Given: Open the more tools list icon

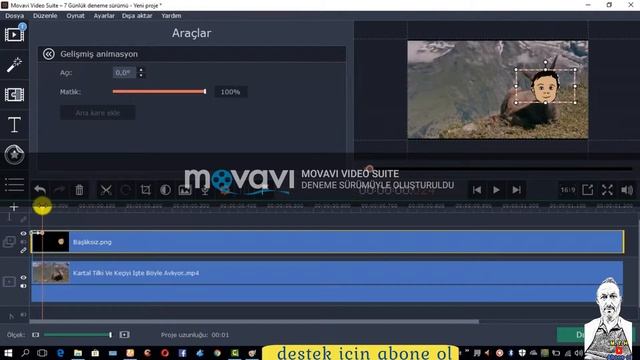Looking at the screenshot, I should coord(14,184).
